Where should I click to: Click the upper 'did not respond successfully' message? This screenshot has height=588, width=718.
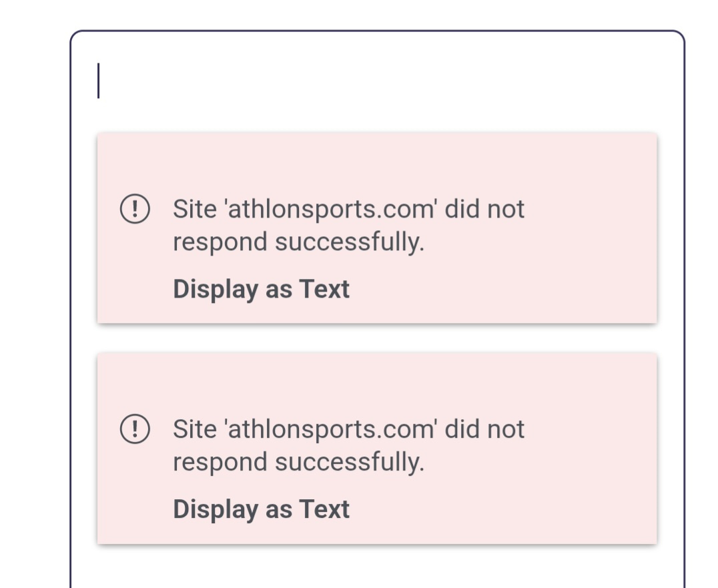click(x=348, y=226)
